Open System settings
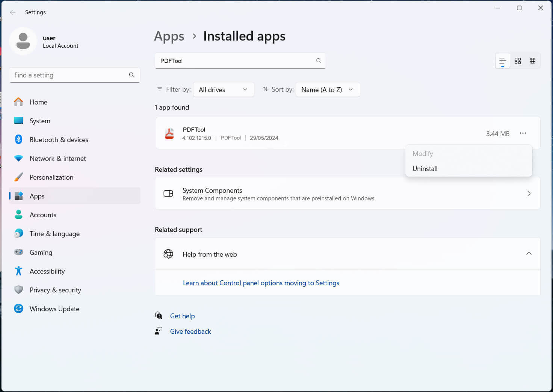The height and width of the screenshot is (392, 553). click(x=75, y=121)
